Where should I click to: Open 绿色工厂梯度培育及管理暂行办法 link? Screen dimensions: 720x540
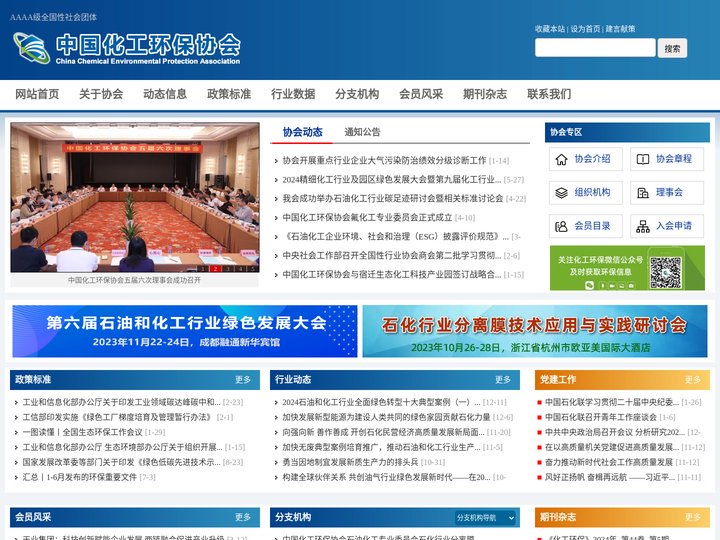pyautogui.click(x=117, y=417)
